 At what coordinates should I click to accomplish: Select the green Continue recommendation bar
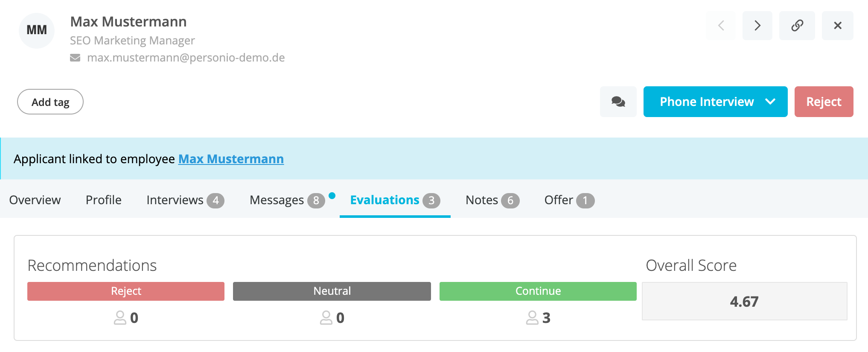(x=538, y=291)
